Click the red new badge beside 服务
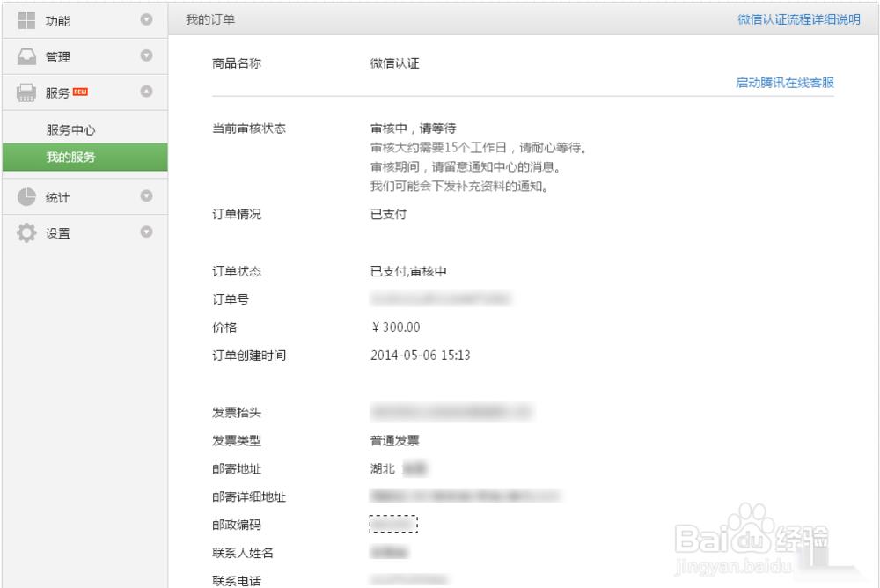Image resolution: width=880 pixels, height=588 pixels. pyautogui.click(x=80, y=92)
